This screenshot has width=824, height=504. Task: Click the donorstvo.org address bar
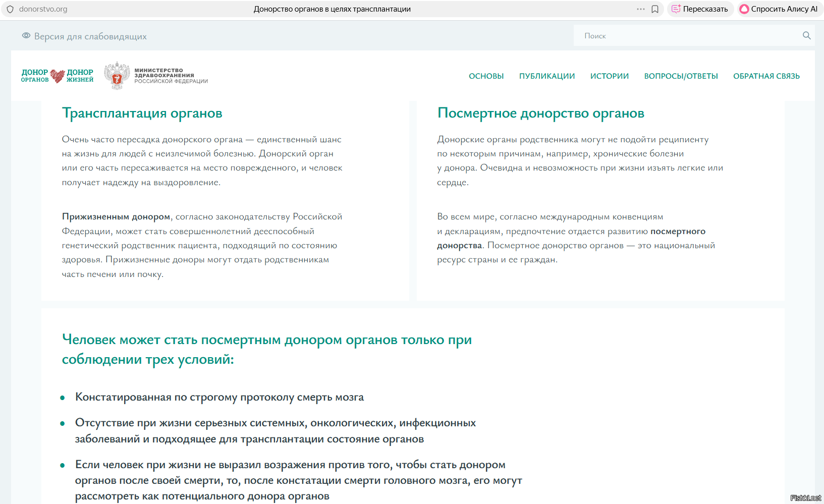pyautogui.click(x=43, y=9)
